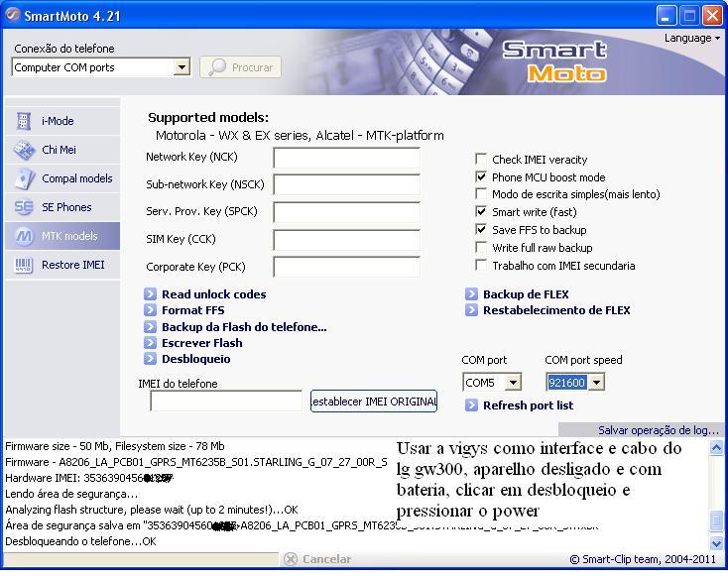Expand the COM port dropdown
The image size is (728, 576).
513,383
